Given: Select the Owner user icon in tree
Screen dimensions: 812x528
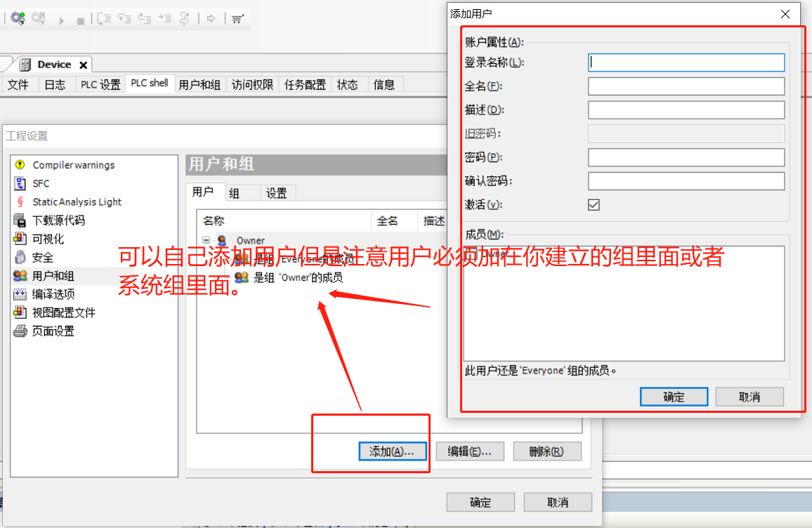Looking at the screenshot, I should pyautogui.click(x=222, y=240).
